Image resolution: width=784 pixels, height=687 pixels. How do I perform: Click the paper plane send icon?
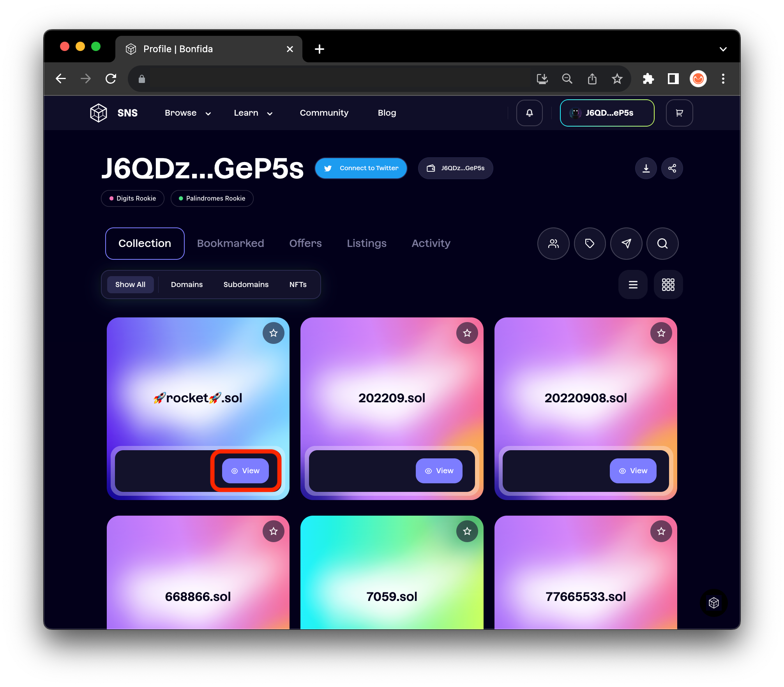pyautogui.click(x=626, y=244)
